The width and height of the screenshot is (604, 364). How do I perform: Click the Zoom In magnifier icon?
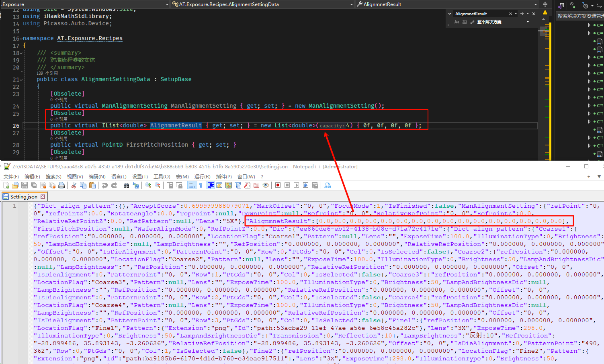148,185
